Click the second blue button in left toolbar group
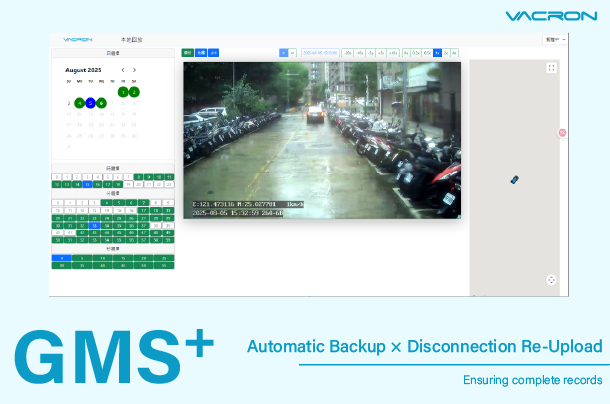The height and width of the screenshot is (404, 610). [x=213, y=53]
